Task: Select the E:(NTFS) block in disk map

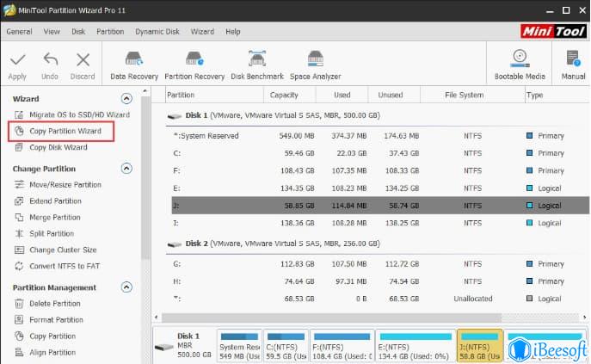Action: point(416,346)
